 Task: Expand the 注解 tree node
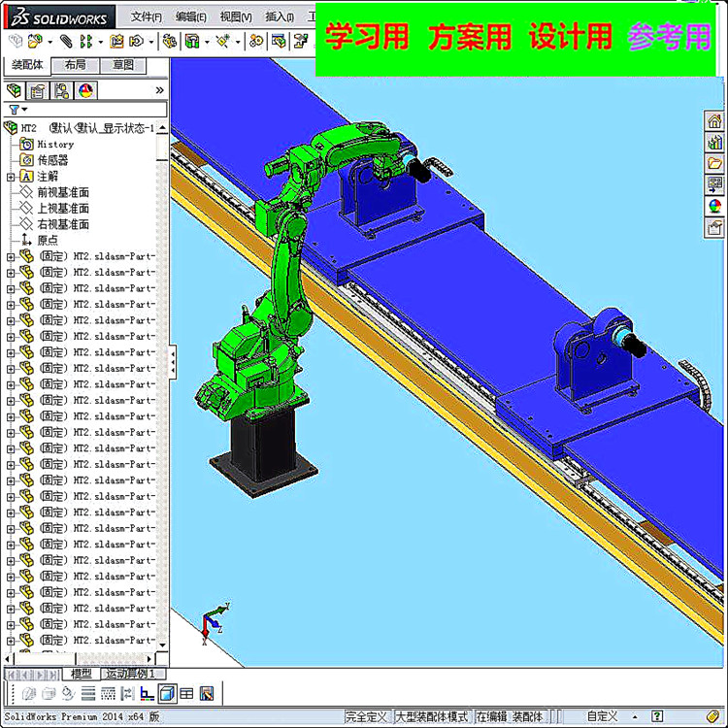[11, 177]
